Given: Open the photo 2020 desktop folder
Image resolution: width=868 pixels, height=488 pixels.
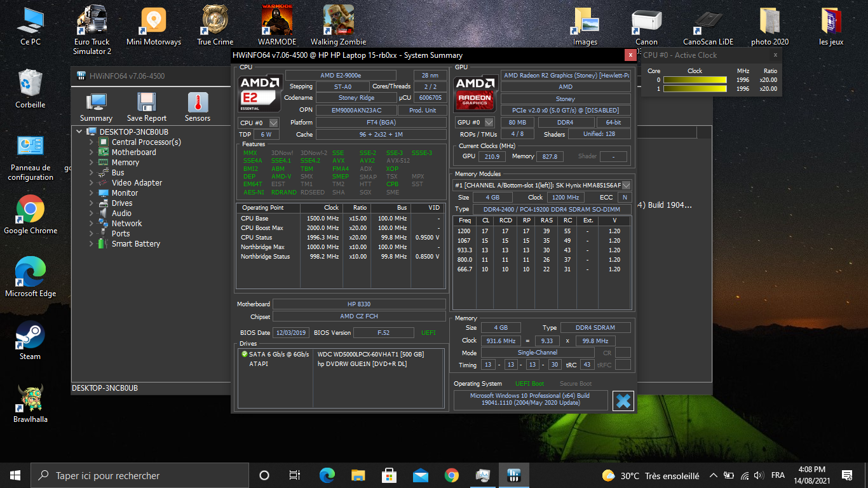Looking at the screenshot, I should click(x=770, y=27).
